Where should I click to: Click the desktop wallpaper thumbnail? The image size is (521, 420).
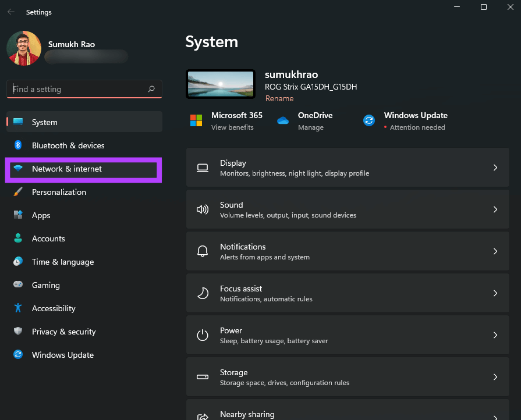(221, 84)
